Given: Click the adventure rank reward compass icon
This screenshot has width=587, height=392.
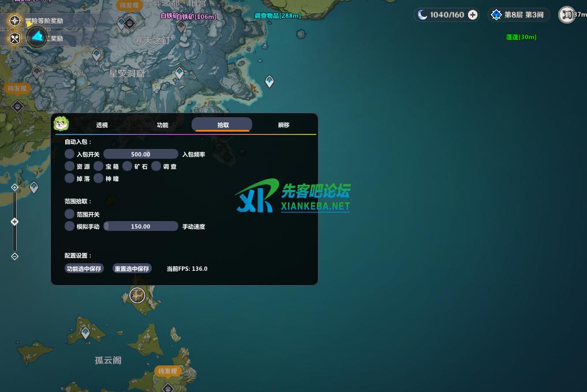Looking at the screenshot, I should 15,21.
